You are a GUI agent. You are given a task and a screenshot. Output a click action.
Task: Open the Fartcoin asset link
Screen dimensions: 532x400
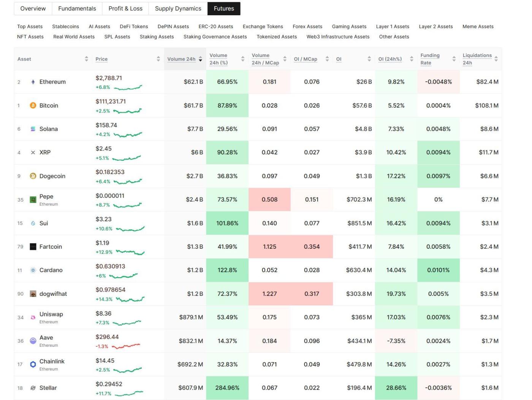coord(51,246)
